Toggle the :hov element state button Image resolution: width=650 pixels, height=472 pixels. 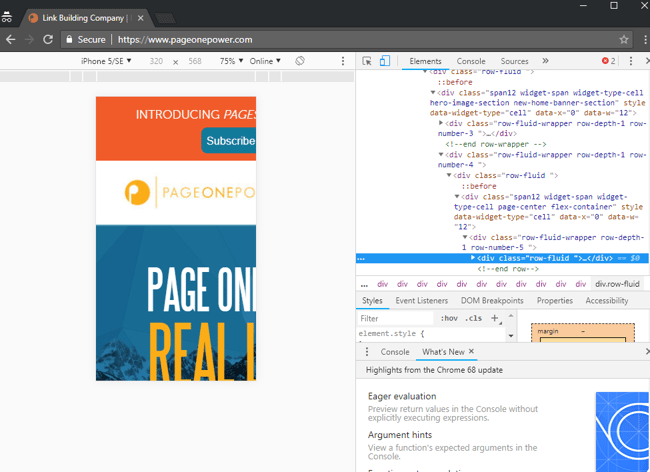[x=449, y=318]
